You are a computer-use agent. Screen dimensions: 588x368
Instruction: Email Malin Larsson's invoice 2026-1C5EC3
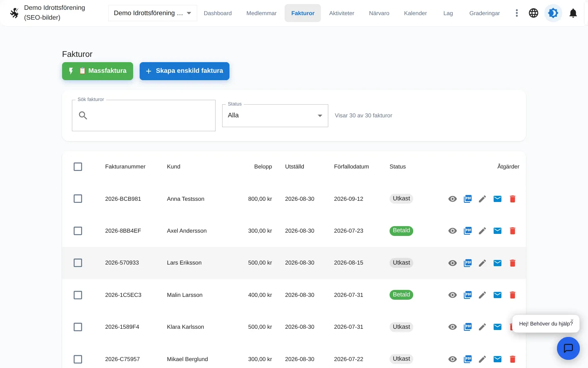(x=497, y=295)
